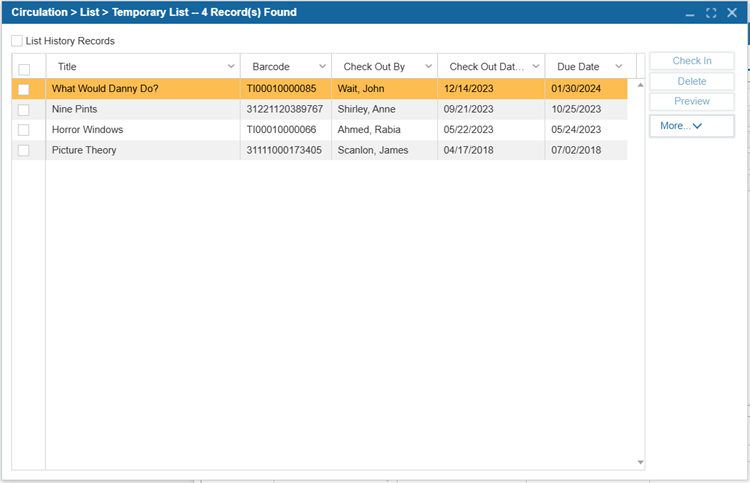The height and width of the screenshot is (483, 750).
Task: Enable the List History Records checkbox
Action: point(17,41)
